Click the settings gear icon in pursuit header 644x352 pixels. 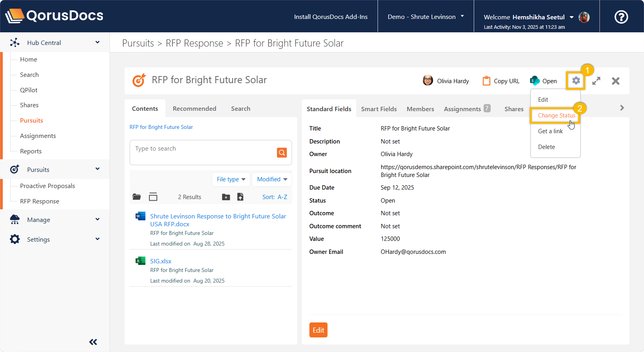click(x=576, y=81)
